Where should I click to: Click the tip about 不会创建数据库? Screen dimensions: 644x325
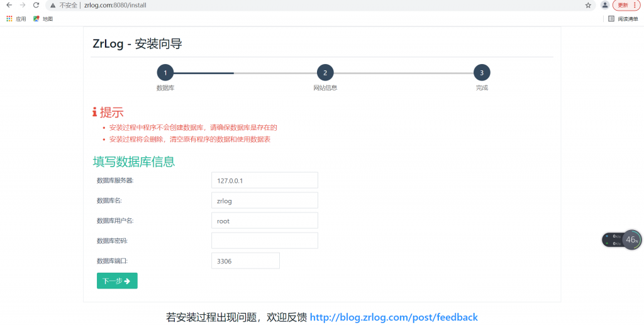click(193, 128)
